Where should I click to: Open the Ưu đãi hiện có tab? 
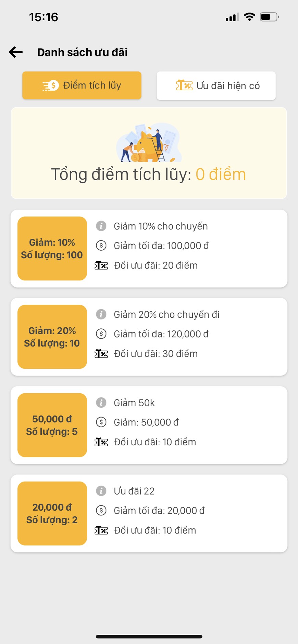tap(216, 86)
